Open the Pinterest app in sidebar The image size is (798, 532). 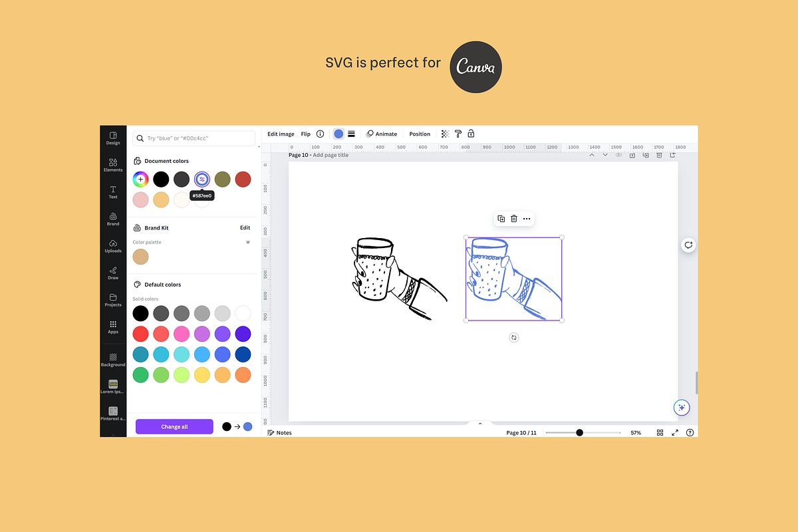tap(113, 414)
